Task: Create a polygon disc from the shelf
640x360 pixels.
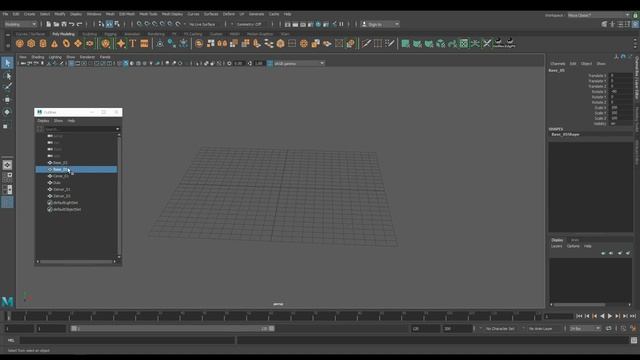Action: [89, 43]
